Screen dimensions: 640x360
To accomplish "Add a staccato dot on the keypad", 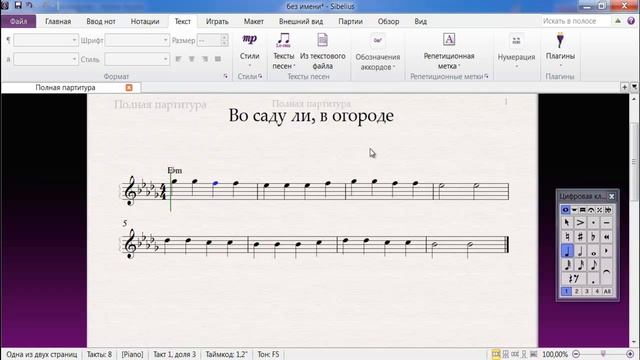I will click(x=593, y=223).
